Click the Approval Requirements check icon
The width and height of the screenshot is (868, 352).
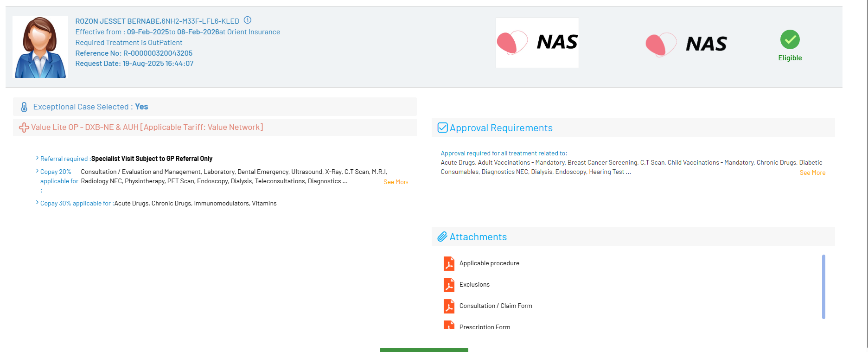click(443, 128)
